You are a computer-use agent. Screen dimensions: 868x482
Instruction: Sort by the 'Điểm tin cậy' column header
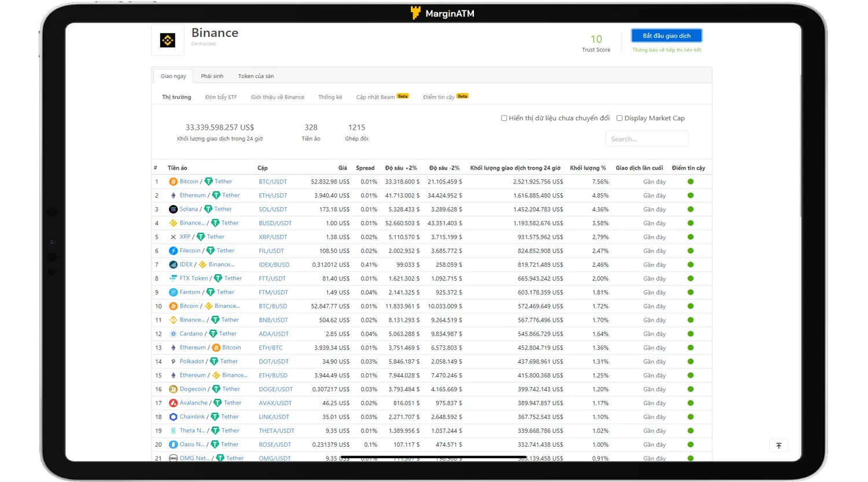click(689, 168)
